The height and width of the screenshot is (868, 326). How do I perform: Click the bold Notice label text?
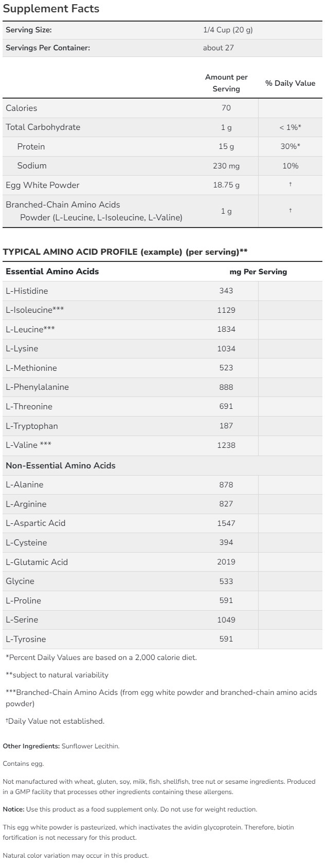13,809
